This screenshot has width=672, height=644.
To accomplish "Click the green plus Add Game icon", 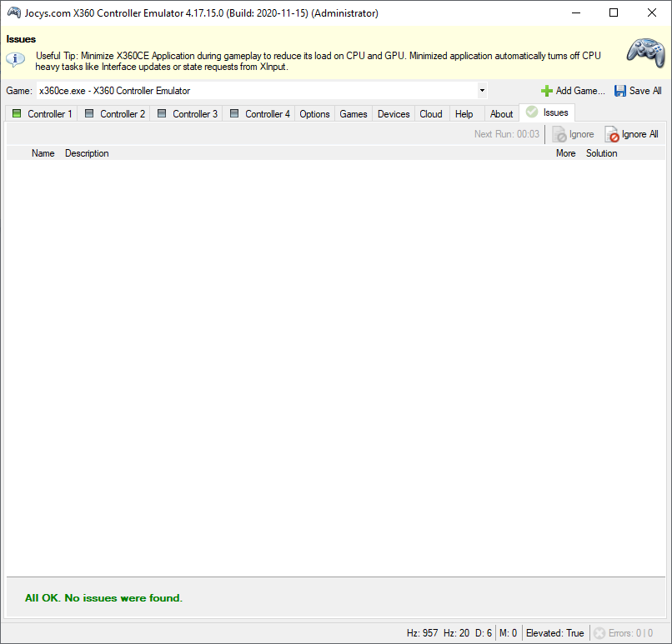I will pyautogui.click(x=547, y=91).
